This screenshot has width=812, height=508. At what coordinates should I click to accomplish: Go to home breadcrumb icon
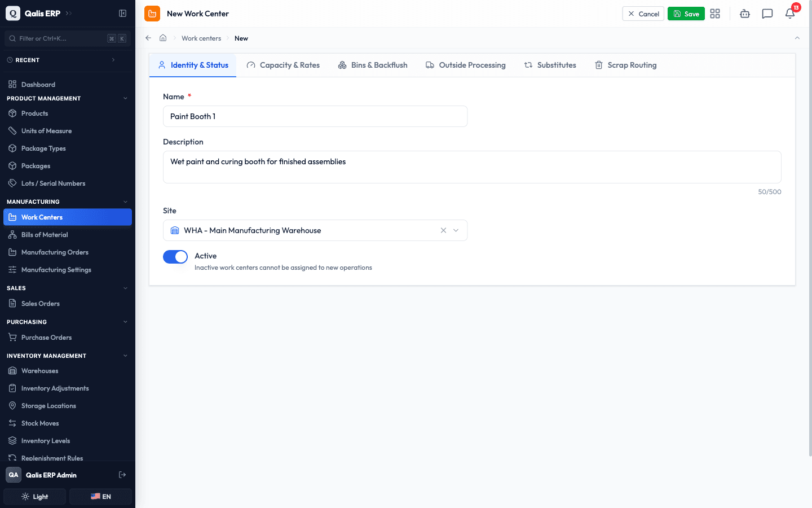pos(163,38)
